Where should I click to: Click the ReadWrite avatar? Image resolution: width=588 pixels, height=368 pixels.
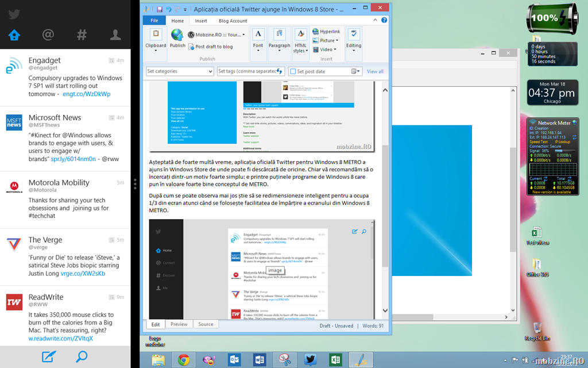14,302
